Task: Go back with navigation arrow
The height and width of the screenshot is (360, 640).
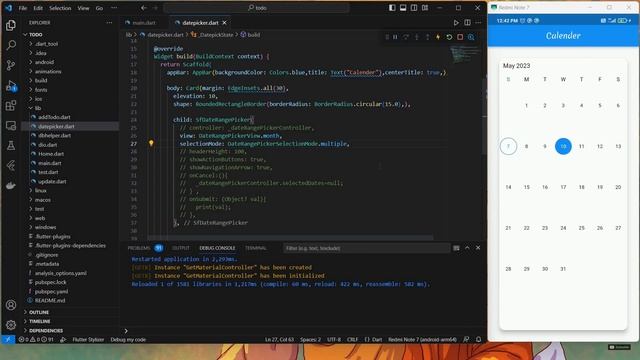Action: pyautogui.click(x=144, y=8)
